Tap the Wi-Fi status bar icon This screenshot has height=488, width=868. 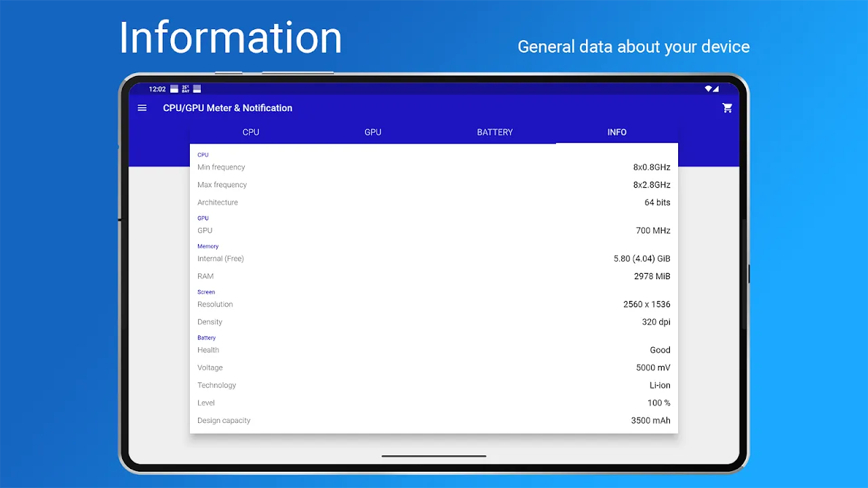[x=708, y=89]
